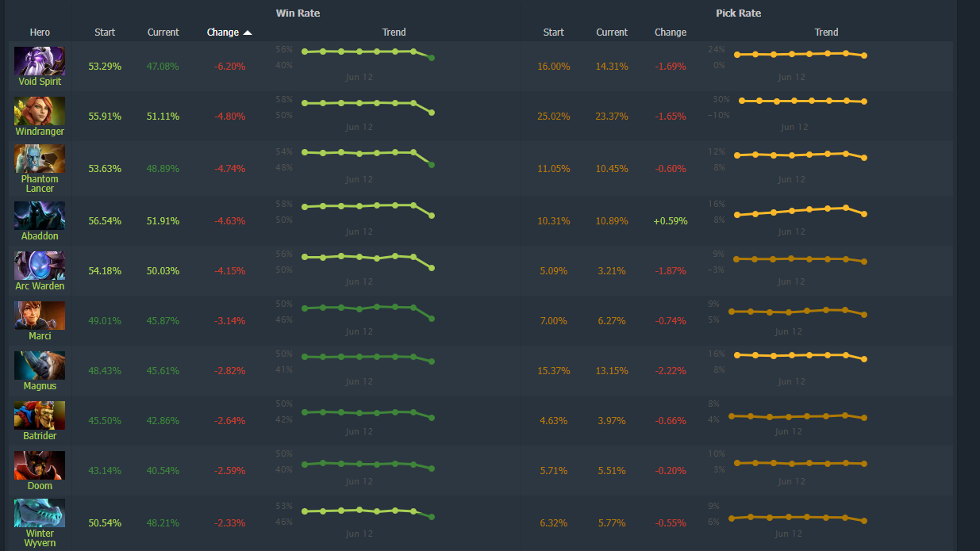Open the Windranger hero page link
This screenshot has height=551, width=980.
point(39,131)
